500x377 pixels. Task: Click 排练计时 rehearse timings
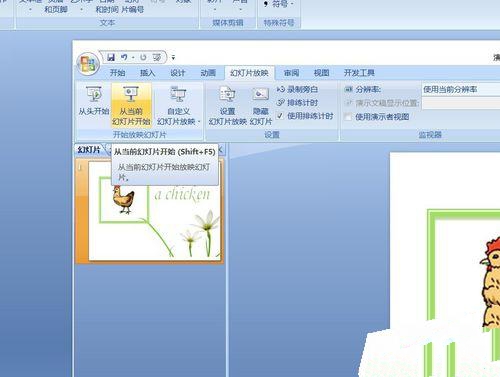point(297,103)
